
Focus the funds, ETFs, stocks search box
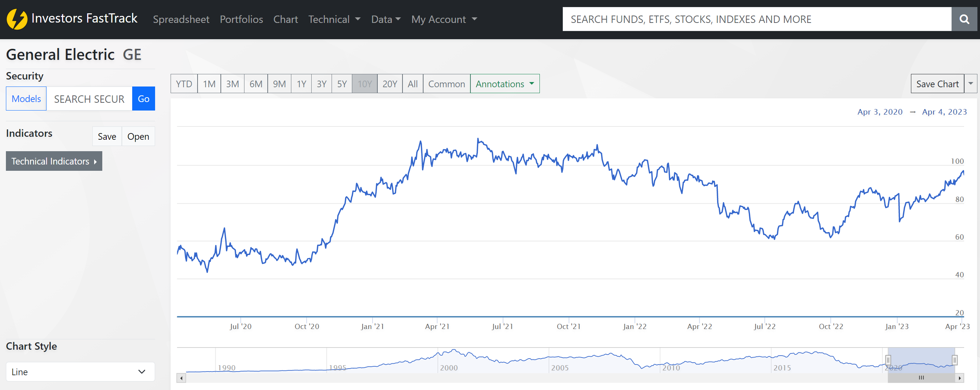[x=757, y=19]
